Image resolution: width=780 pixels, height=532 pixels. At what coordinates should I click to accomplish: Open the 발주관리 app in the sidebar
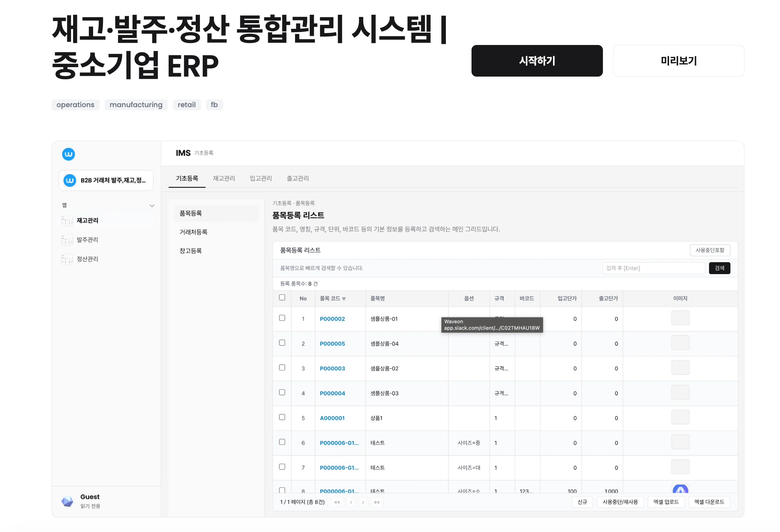pos(87,240)
